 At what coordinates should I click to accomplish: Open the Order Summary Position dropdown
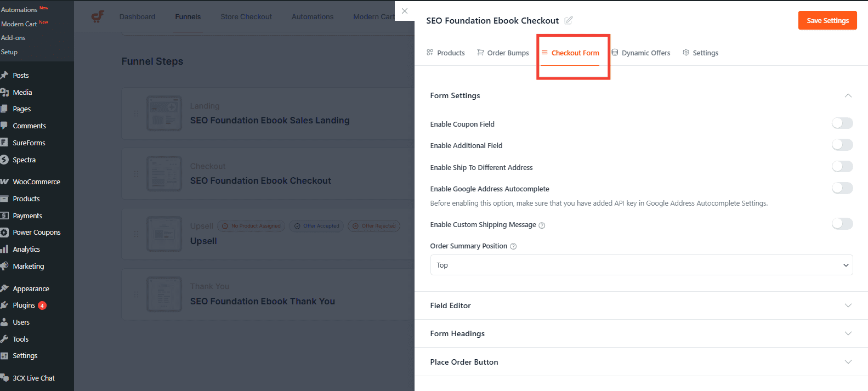pos(640,265)
